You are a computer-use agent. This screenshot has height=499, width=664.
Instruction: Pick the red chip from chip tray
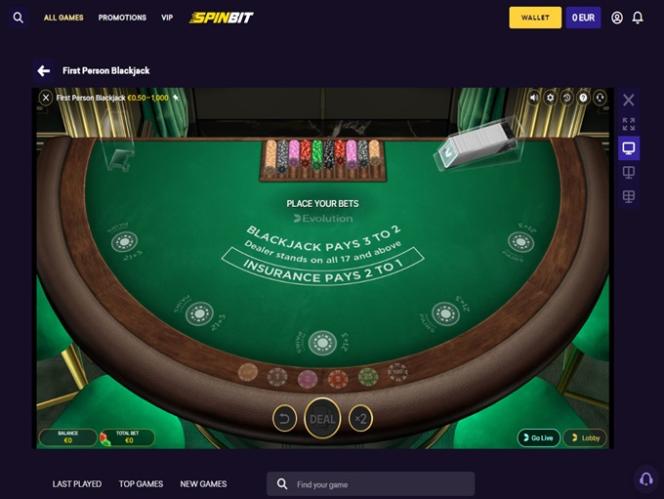tap(338, 377)
